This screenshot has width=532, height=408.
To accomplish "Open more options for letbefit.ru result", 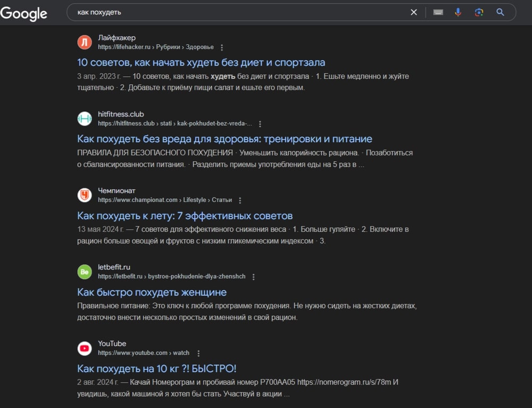I will [x=253, y=277].
